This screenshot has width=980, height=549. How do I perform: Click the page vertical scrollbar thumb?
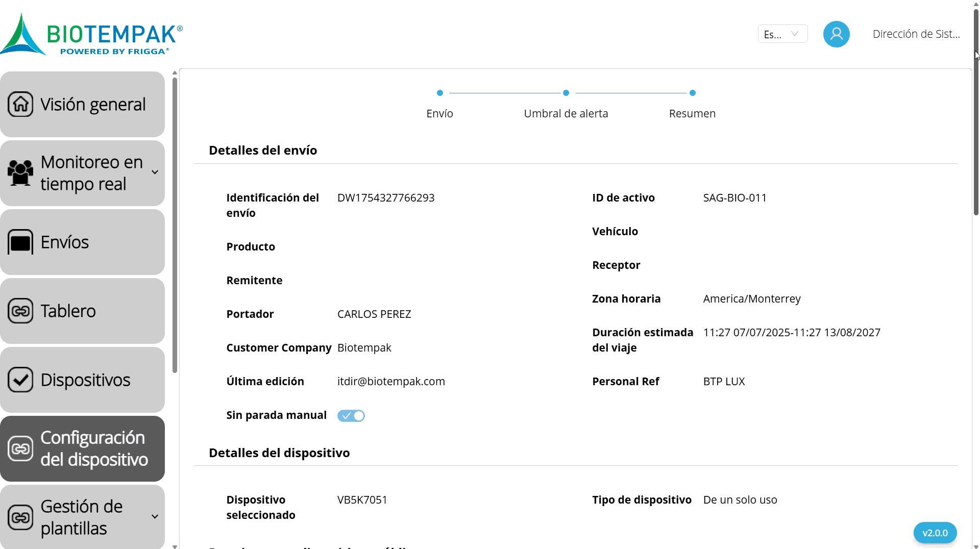coord(976,112)
